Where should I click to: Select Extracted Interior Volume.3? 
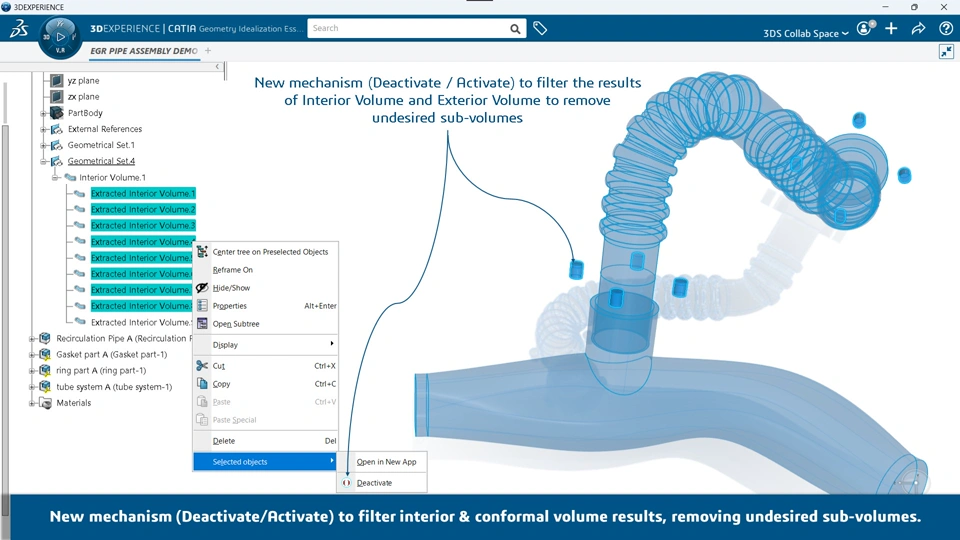pyautogui.click(x=143, y=225)
